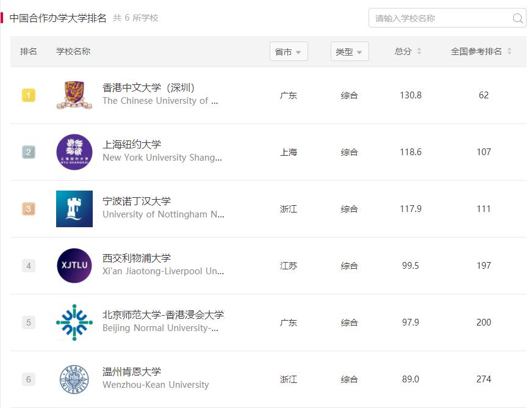
Task: Click national rank 197 cell
Action: point(484,265)
